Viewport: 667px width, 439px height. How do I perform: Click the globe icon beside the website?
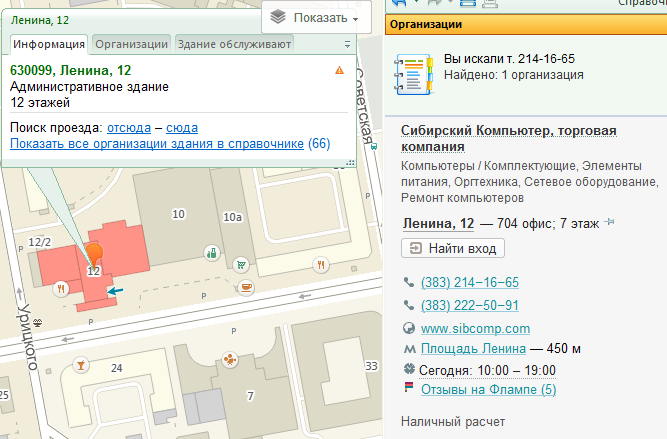[409, 328]
